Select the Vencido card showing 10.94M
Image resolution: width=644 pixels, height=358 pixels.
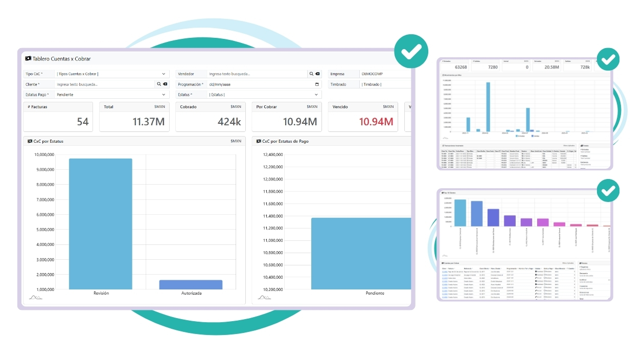[x=363, y=117]
